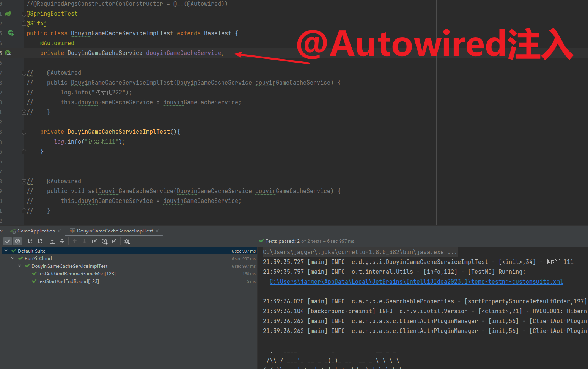Click the green check beside testAddAndRemoveGameMsg[123]
This screenshot has width=588, height=369.
pos(34,273)
